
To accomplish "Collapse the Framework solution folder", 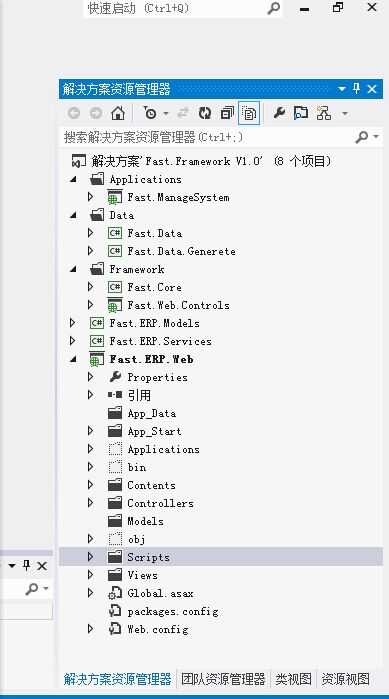I will [x=74, y=269].
